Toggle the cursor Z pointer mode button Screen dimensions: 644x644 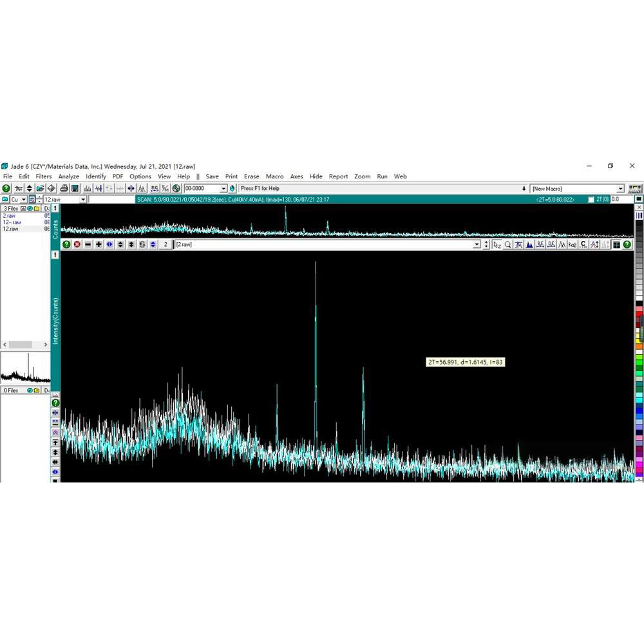[497, 245]
